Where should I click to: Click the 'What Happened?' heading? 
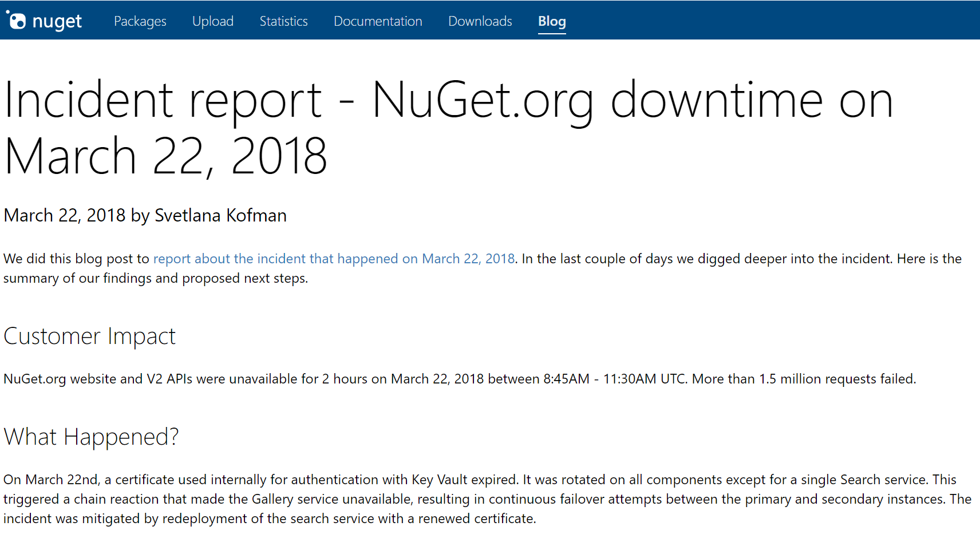91,437
